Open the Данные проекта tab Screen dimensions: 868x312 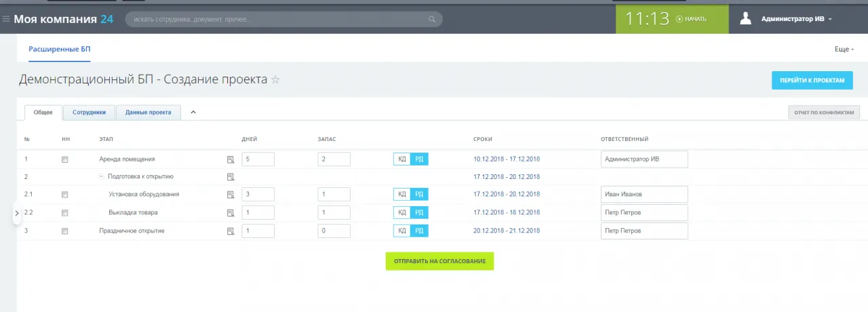tap(148, 113)
